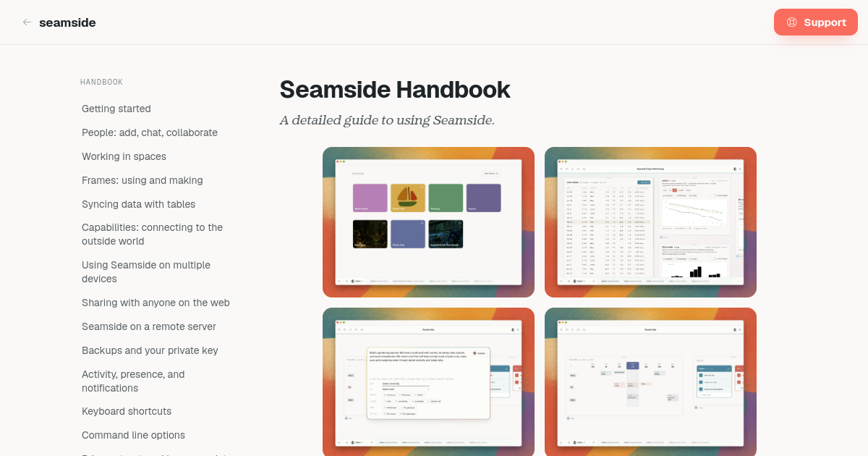Open the Support button
868x456 pixels.
(x=816, y=22)
